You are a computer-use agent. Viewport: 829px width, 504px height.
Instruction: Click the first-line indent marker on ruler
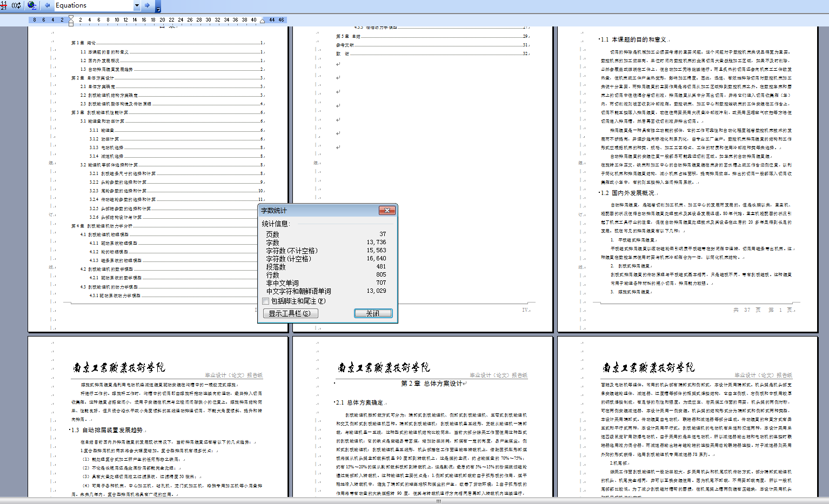tap(71, 18)
